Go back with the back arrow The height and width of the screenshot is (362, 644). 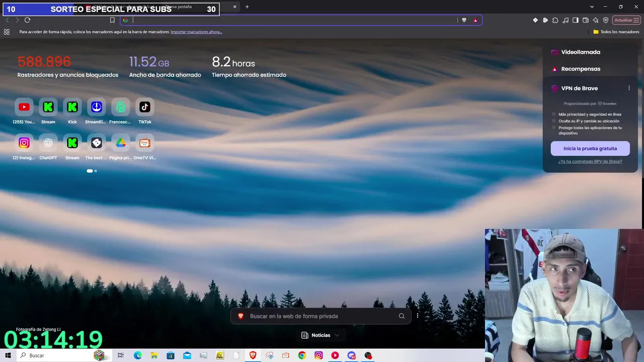click(x=7, y=20)
